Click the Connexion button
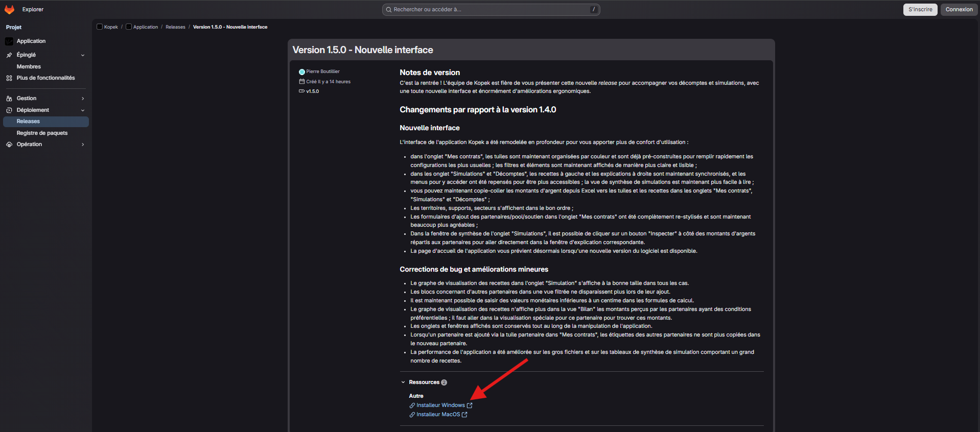Image resolution: width=980 pixels, height=432 pixels. tap(959, 10)
